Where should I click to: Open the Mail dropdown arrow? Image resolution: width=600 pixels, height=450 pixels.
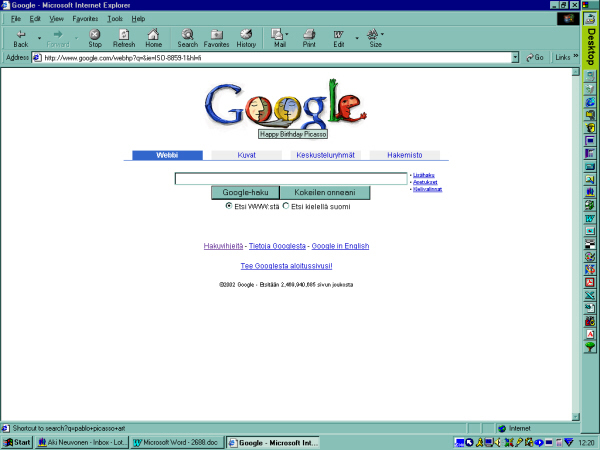tap(287, 34)
